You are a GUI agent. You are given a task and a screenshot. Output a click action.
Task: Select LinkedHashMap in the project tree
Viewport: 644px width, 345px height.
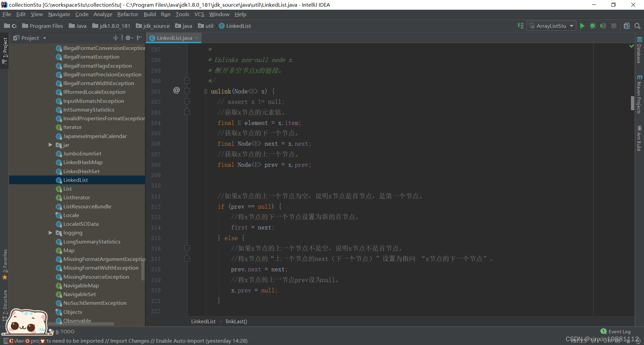pyautogui.click(x=83, y=162)
